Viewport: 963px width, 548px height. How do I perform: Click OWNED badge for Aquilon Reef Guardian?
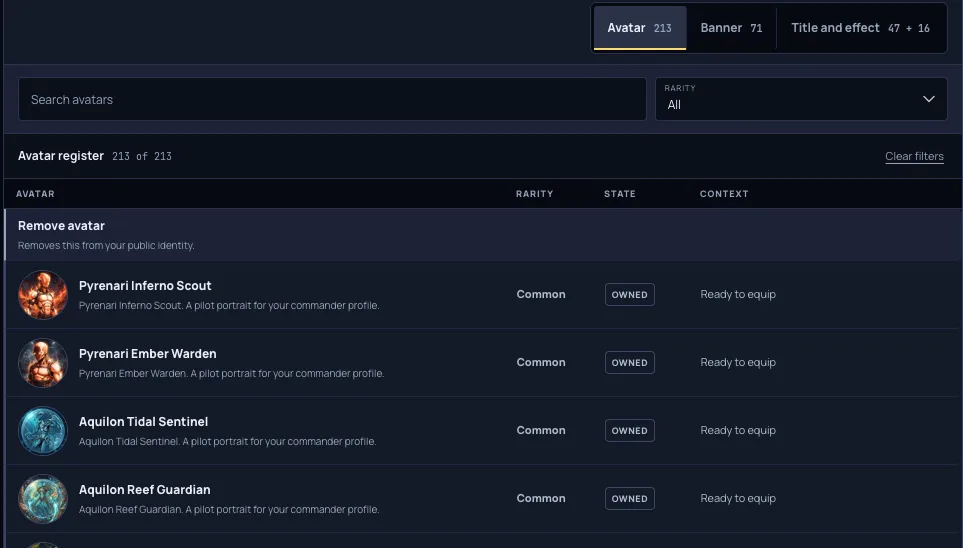point(630,498)
